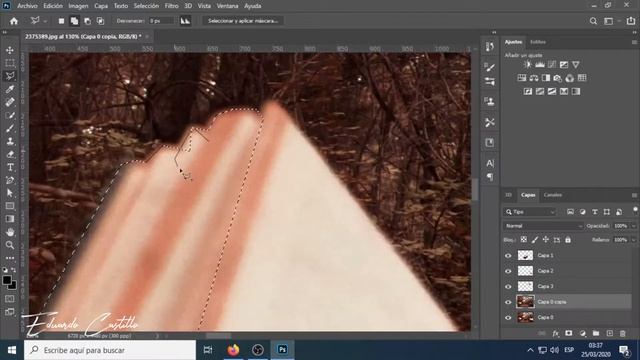Select the Hand tool
The image size is (640, 360).
[10, 232]
